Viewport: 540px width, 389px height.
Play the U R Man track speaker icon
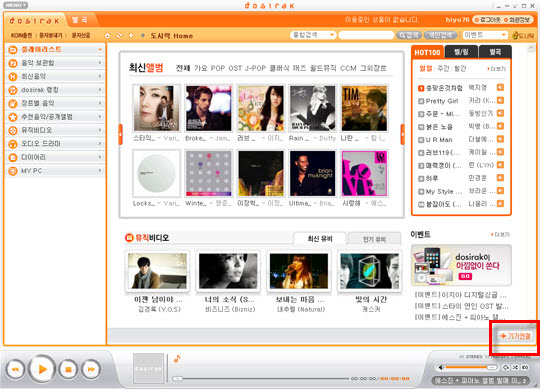click(x=500, y=139)
